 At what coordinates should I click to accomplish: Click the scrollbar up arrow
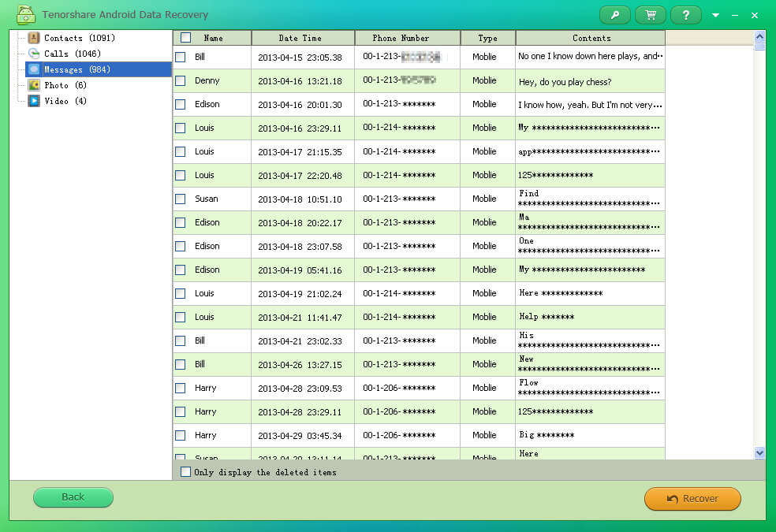(759, 36)
